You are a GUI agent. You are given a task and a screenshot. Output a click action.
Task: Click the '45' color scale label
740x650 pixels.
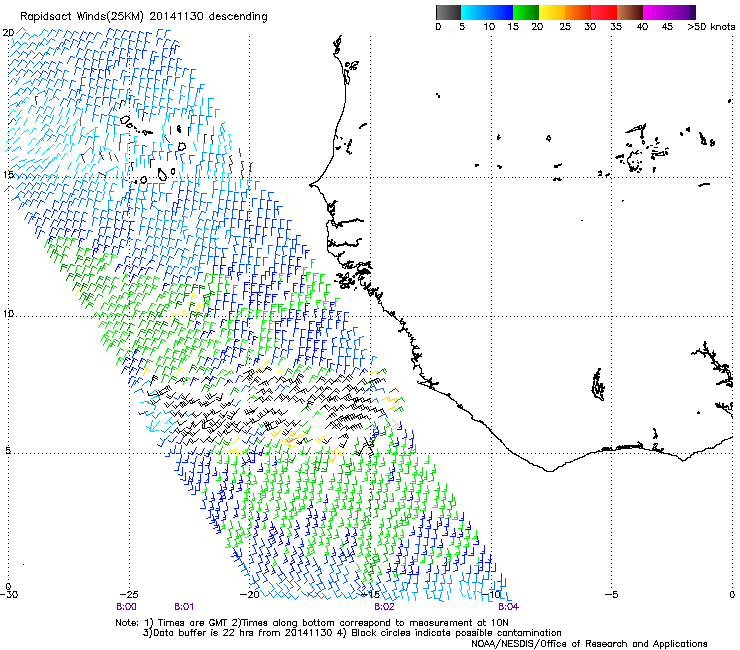click(667, 27)
